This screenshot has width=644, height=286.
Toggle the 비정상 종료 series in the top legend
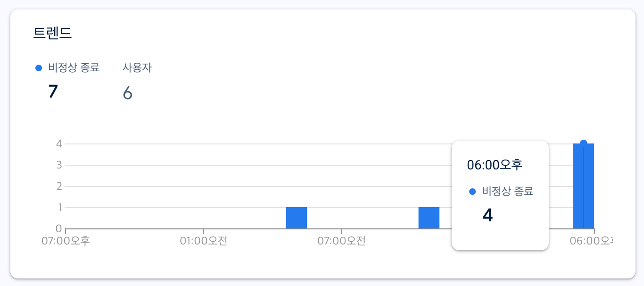pos(74,68)
